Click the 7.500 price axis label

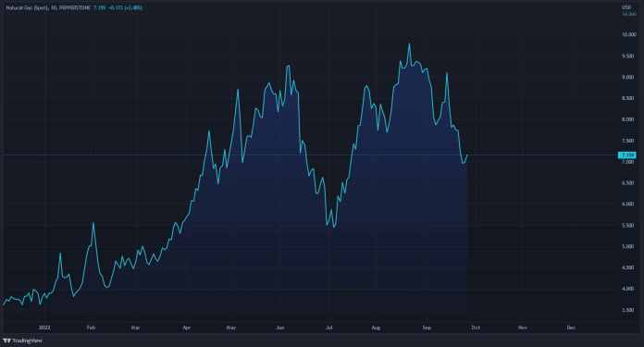click(628, 141)
